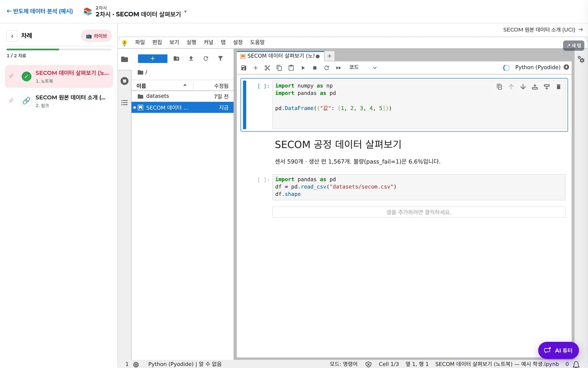This screenshot has height=368, width=588.
Task: Insert a cell below with plus icon
Action: pyautogui.click(x=255, y=68)
